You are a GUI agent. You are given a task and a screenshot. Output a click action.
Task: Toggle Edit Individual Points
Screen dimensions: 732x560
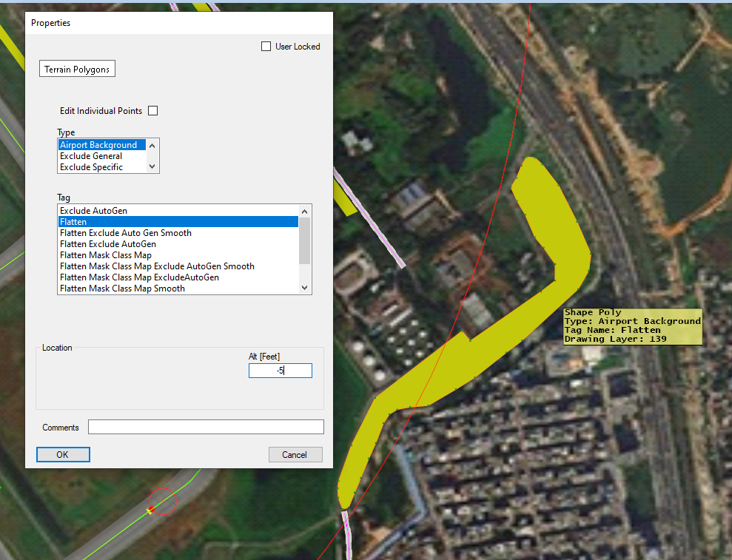(x=152, y=110)
